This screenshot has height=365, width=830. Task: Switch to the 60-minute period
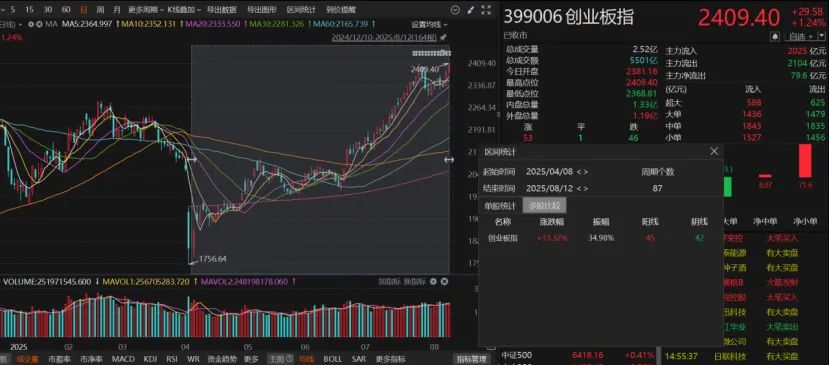click(66, 10)
